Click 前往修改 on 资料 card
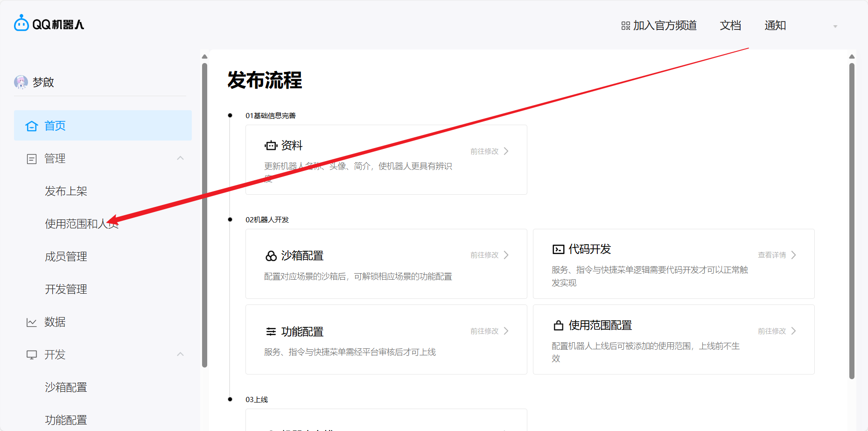The width and height of the screenshot is (868, 431). point(484,151)
